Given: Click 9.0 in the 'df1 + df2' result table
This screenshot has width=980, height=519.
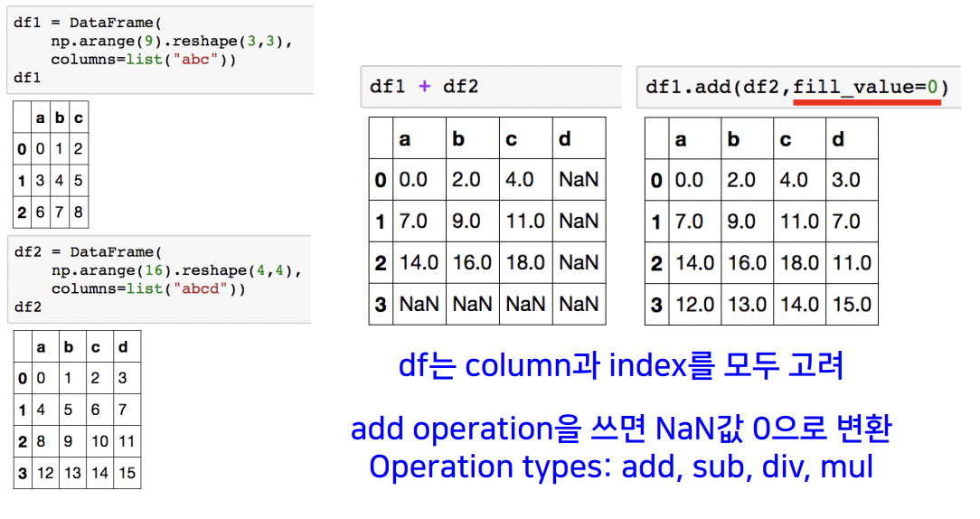Looking at the screenshot, I should 466,222.
